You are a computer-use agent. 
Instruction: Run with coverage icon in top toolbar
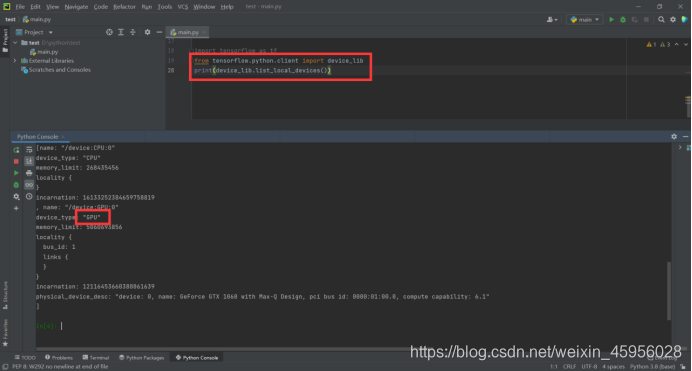pyautogui.click(x=635, y=19)
